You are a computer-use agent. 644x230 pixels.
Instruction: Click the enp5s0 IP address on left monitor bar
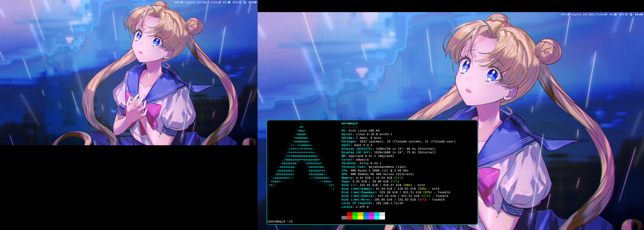(201, 2)
